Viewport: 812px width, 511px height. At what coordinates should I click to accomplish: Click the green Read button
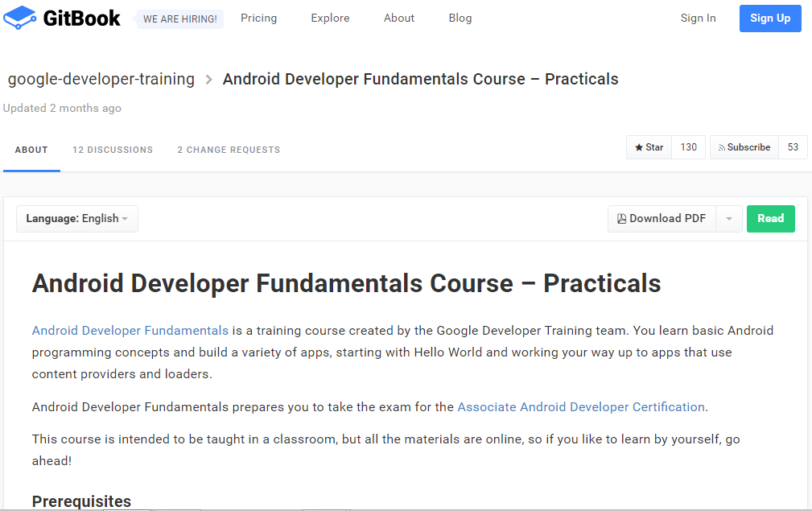pos(770,218)
